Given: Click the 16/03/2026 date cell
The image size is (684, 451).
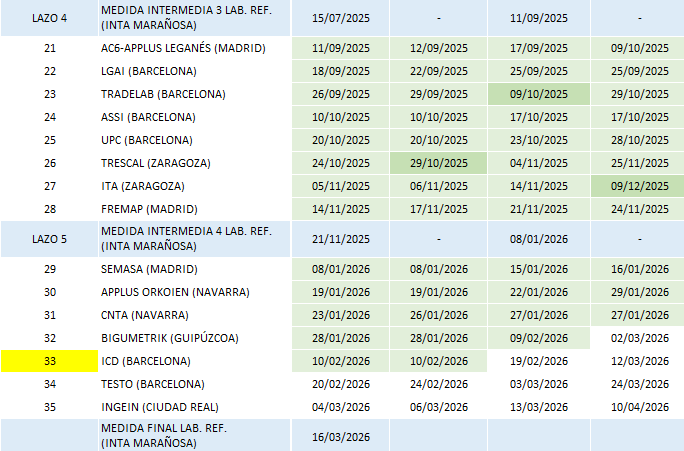Looking at the screenshot, I should 341,437.
